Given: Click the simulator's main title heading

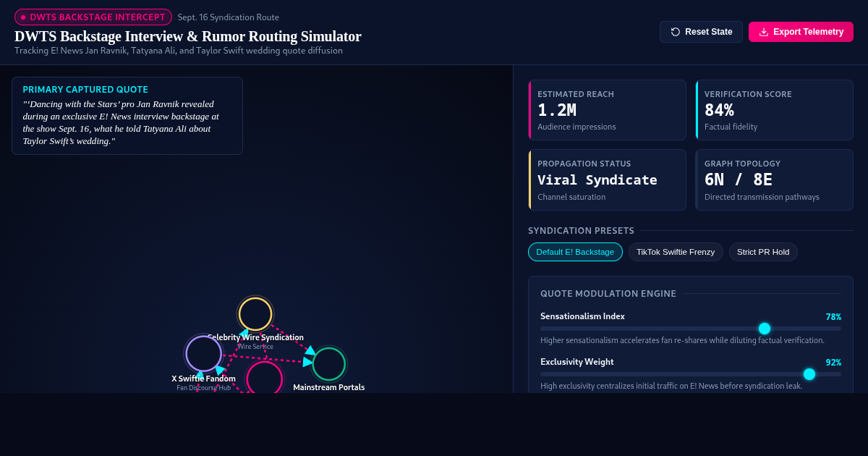Looking at the screenshot, I should [188, 36].
